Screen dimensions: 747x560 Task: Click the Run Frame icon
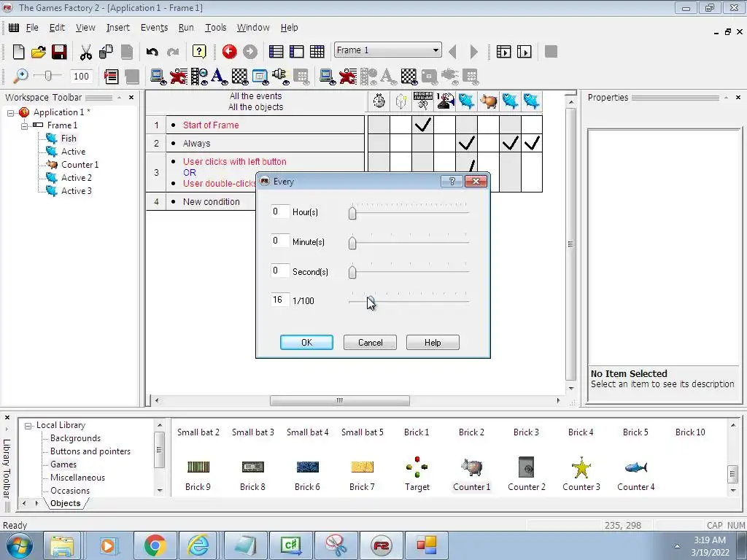click(524, 52)
